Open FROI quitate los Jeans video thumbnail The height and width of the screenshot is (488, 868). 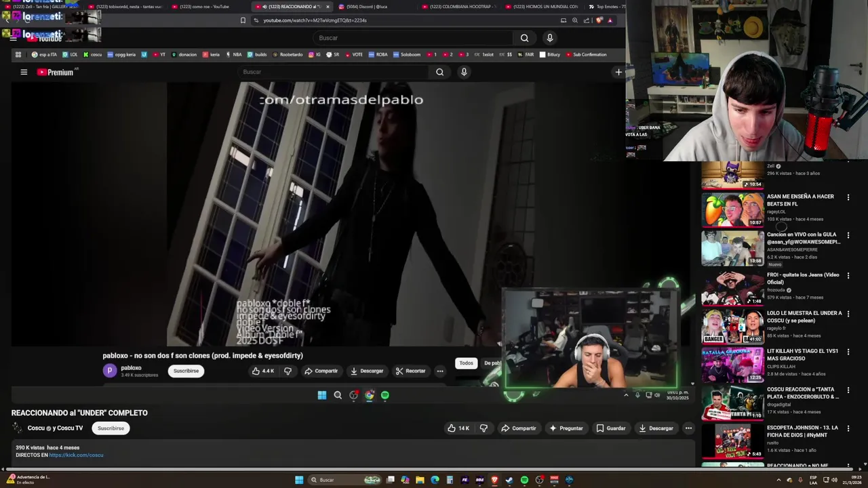pyautogui.click(x=732, y=288)
